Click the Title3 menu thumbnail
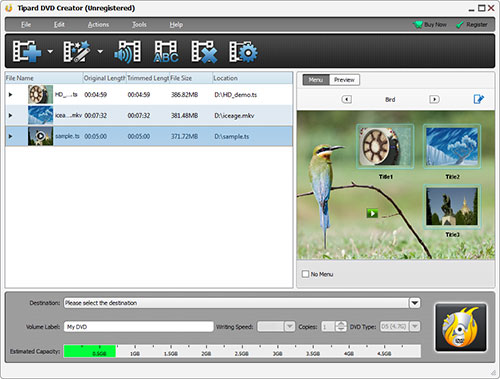 [x=452, y=206]
